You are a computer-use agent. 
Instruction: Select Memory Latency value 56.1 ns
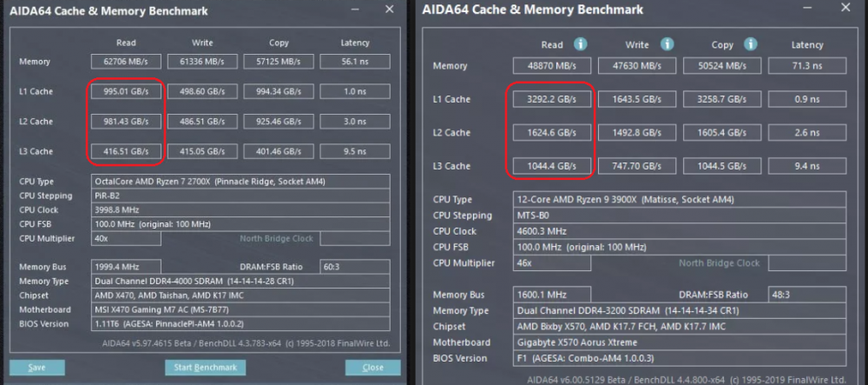[x=355, y=62]
